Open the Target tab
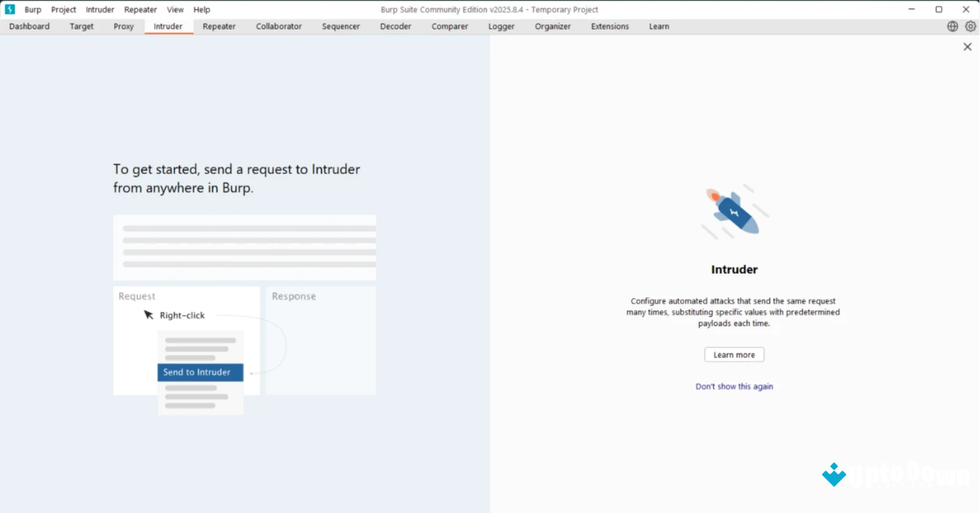The height and width of the screenshot is (513, 980). pos(81,26)
